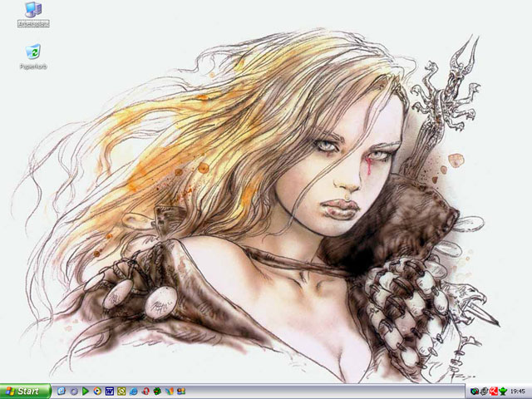Click the green figure tray icon
This screenshot has width=532, height=399.
point(503,392)
